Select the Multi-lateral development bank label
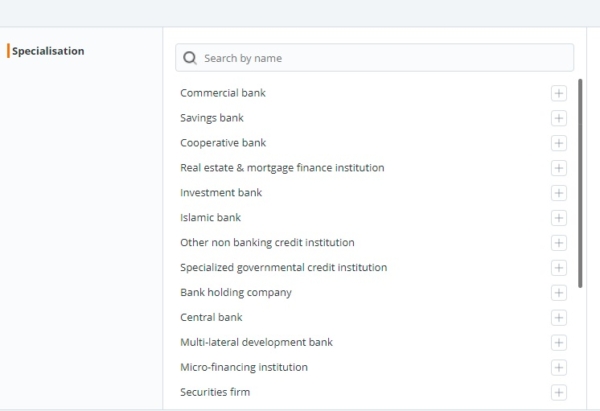This screenshot has height=411, width=600. pyautogui.click(x=256, y=342)
